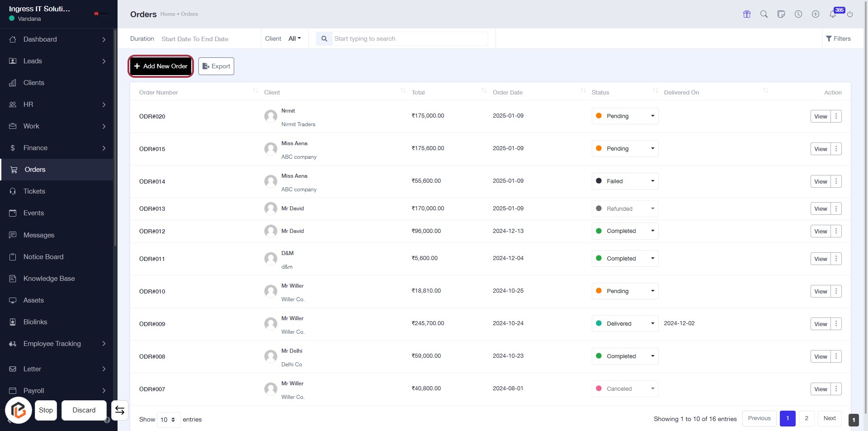The image size is (868, 431).
Task: Click the plus circle quick-add icon
Action: [815, 14]
